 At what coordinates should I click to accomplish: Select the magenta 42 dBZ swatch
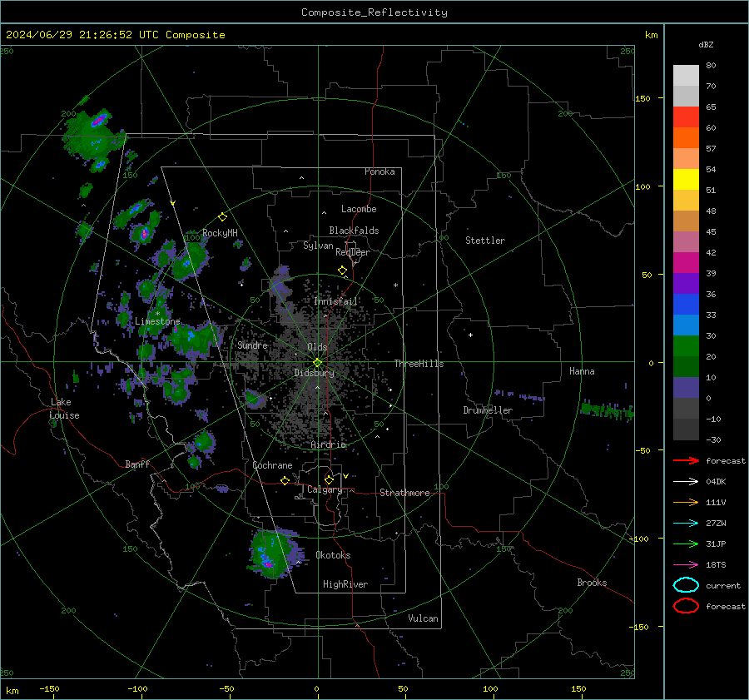[686, 263]
